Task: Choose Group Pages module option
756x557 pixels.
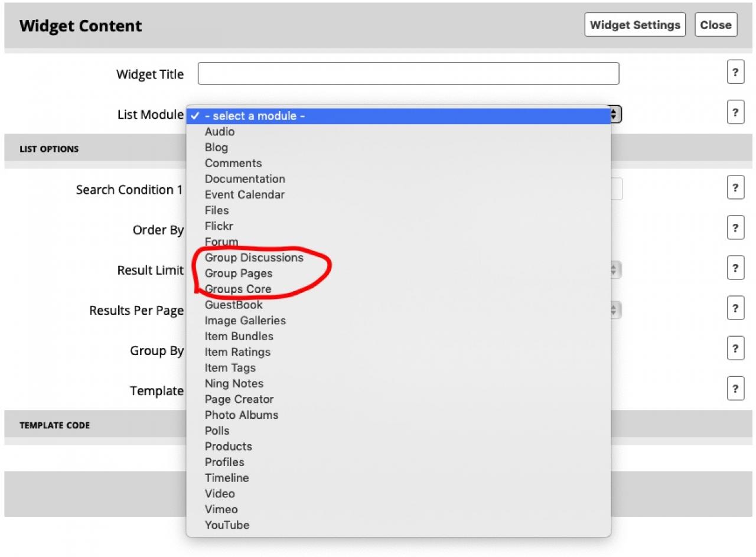Action: (x=239, y=273)
